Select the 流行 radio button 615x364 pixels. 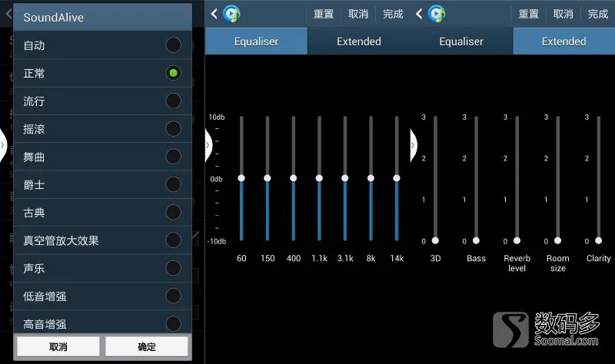173,101
